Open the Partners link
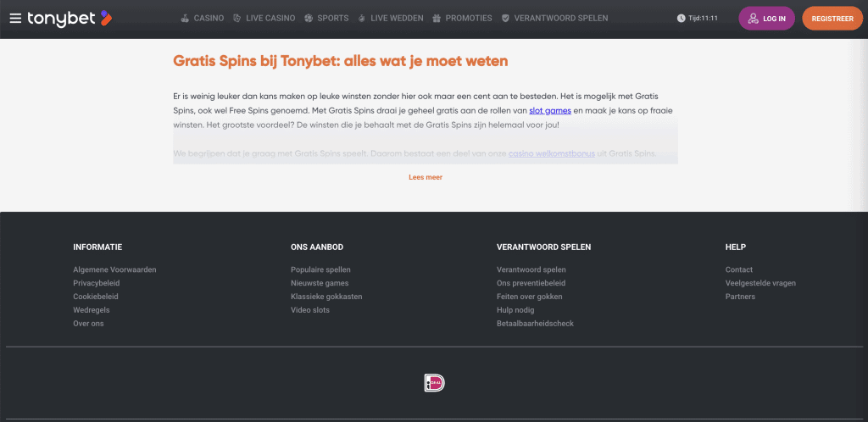Image resolution: width=868 pixels, height=422 pixels. pyautogui.click(x=740, y=297)
